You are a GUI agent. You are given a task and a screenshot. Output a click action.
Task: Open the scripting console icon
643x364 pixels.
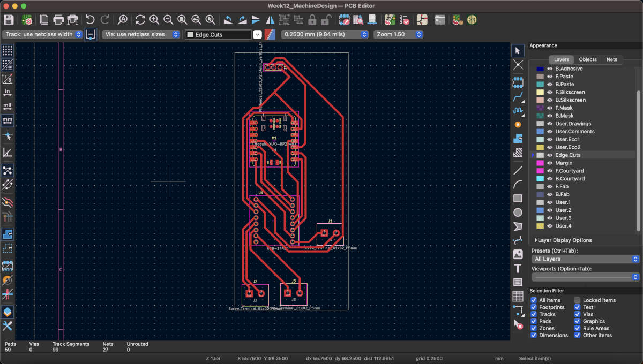[x=440, y=20]
